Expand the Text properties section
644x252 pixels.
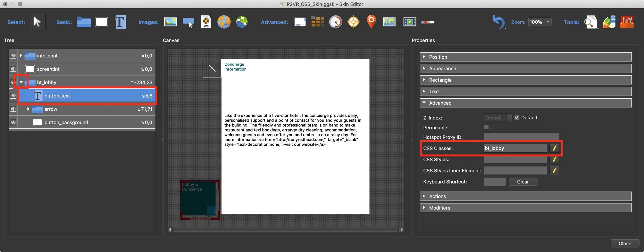(526, 91)
